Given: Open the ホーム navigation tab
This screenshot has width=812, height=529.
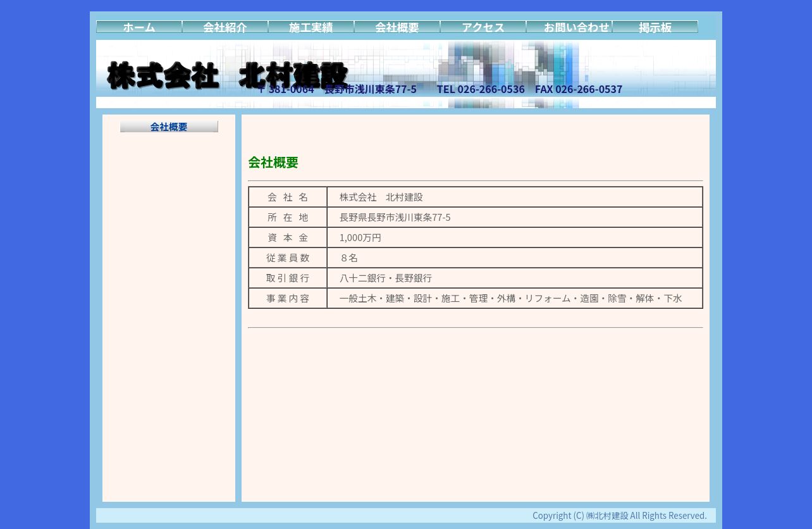Looking at the screenshot, I should (x=139, y=27).
